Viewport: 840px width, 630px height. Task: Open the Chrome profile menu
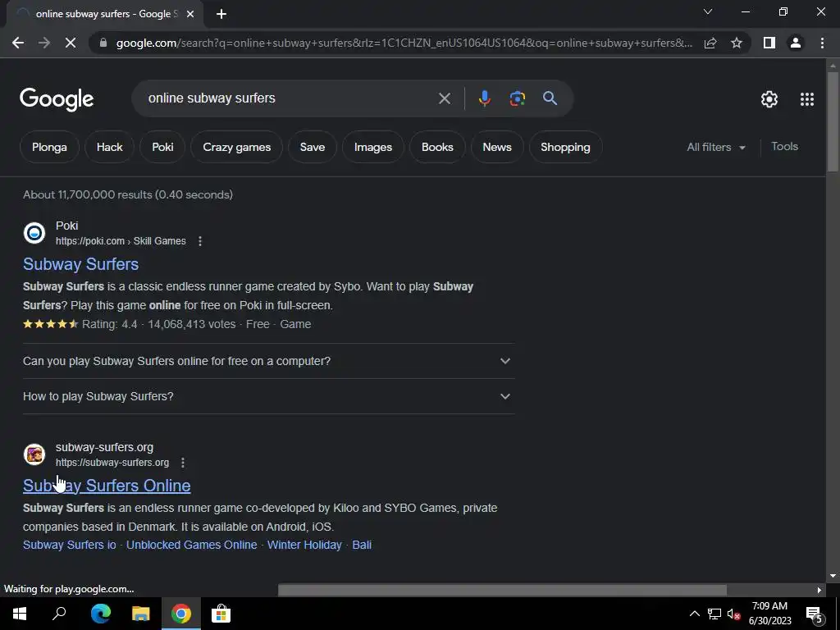(x=796, y=43)
